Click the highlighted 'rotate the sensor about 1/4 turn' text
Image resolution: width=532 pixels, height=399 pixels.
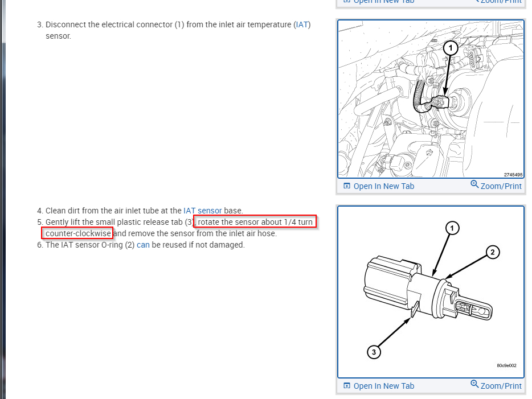pyautogui.click(x=255, y=222)
